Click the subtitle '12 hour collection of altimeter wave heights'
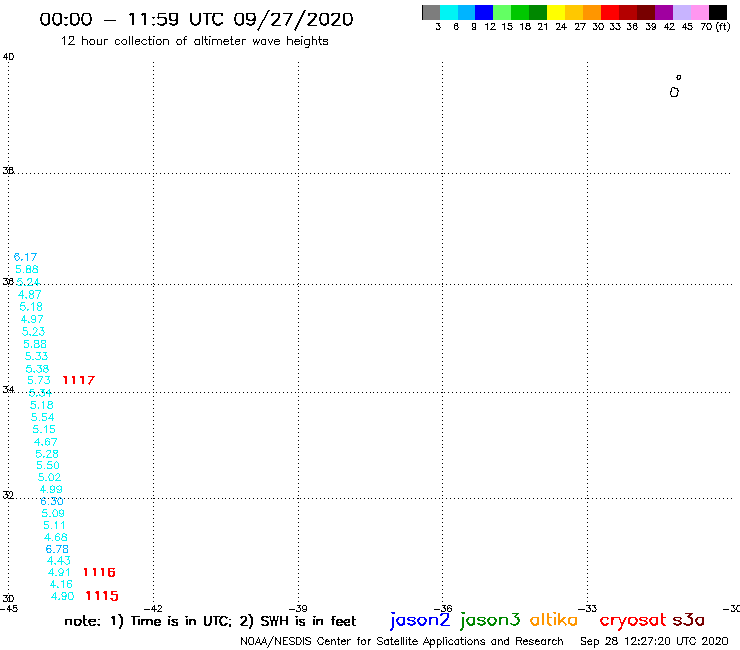This screenshot has height=650, width=740. coord(194,41)
